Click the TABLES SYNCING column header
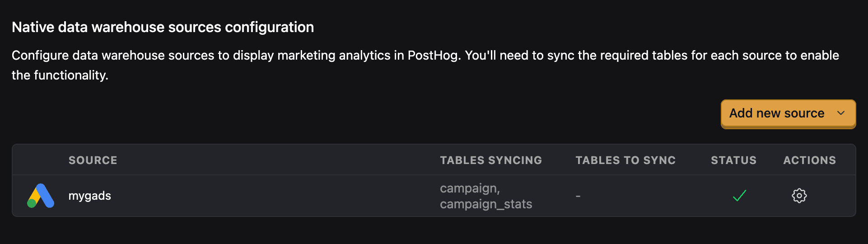The image size is (868, 244). (491, 160)
